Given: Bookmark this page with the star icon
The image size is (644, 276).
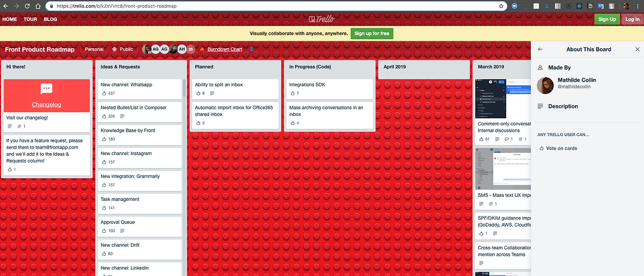Looking at the screenshot, I should tap(501, 6).
